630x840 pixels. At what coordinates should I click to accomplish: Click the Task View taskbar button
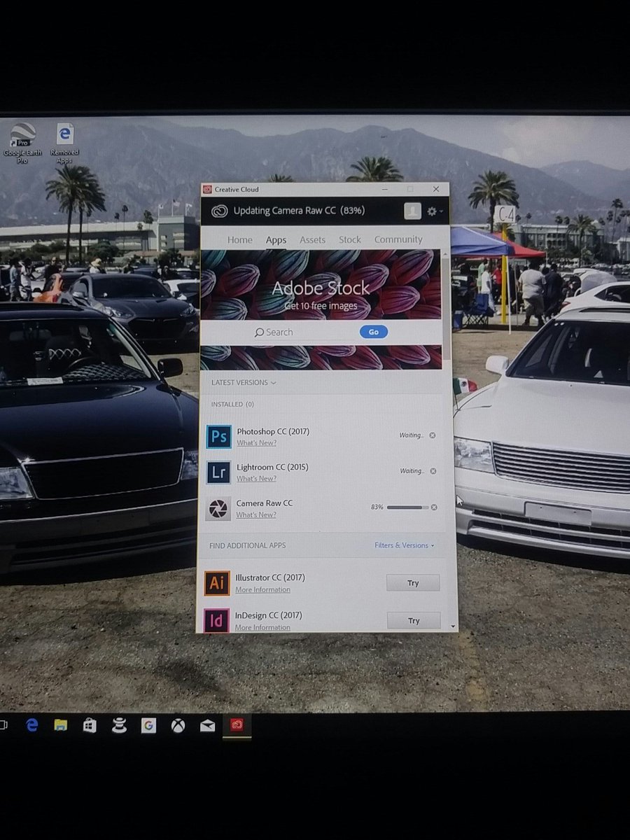(3, 725)
